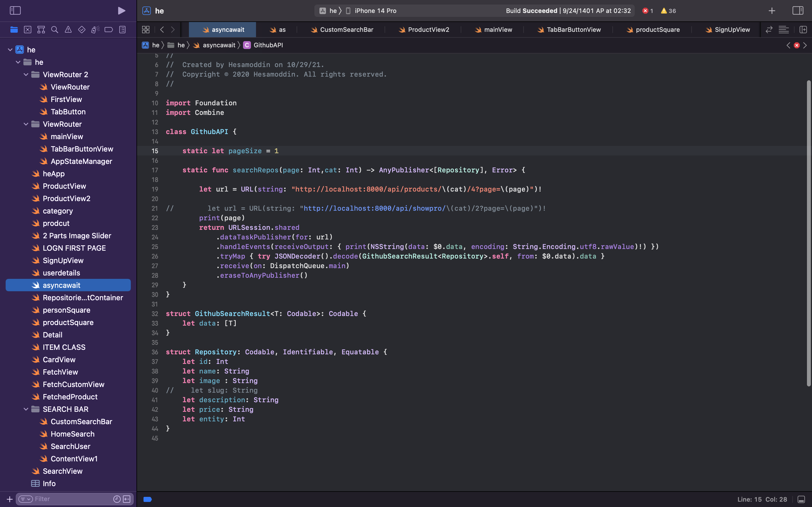Open the Find navigator magnifier icon

(54, 30)
